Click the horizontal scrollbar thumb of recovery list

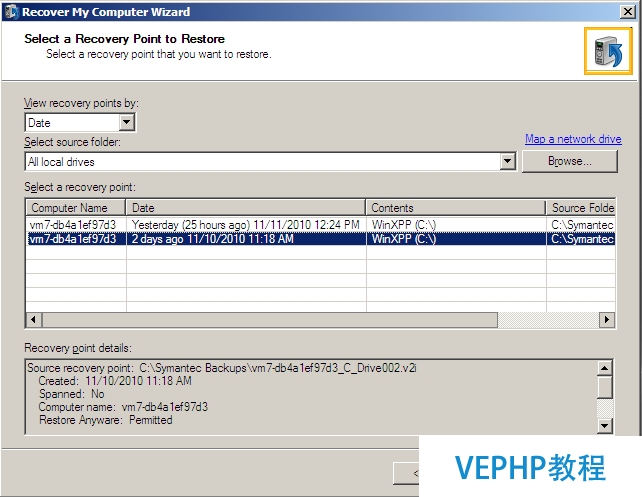pyautogui.click(x=270, y=320)
